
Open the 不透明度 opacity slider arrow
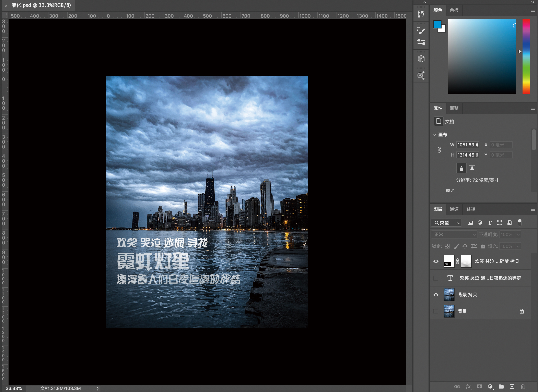(x=518, y=234)
